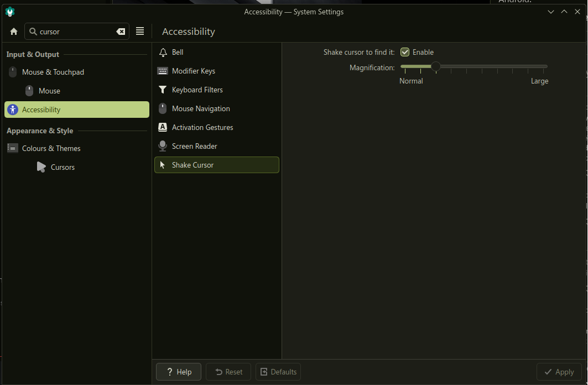
Task: Set Magnification slider to the Large end
Action: click(x=543, y=67)
